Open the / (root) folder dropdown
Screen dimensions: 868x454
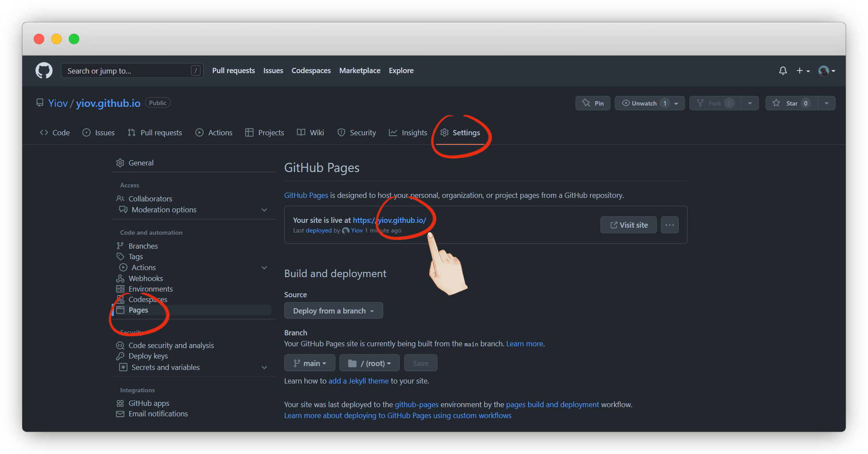click(369, 363)
